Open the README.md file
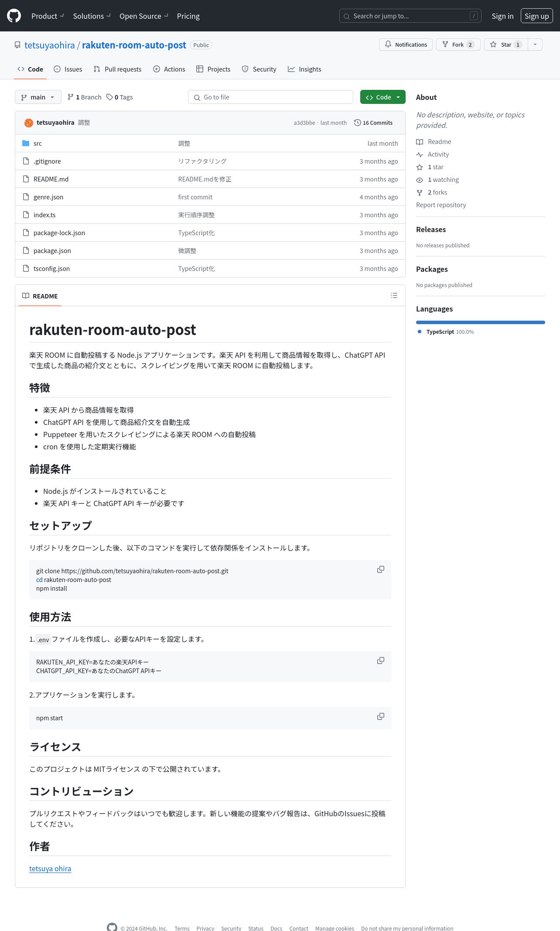Screen dimensions: 560x931 click(51, 179)
